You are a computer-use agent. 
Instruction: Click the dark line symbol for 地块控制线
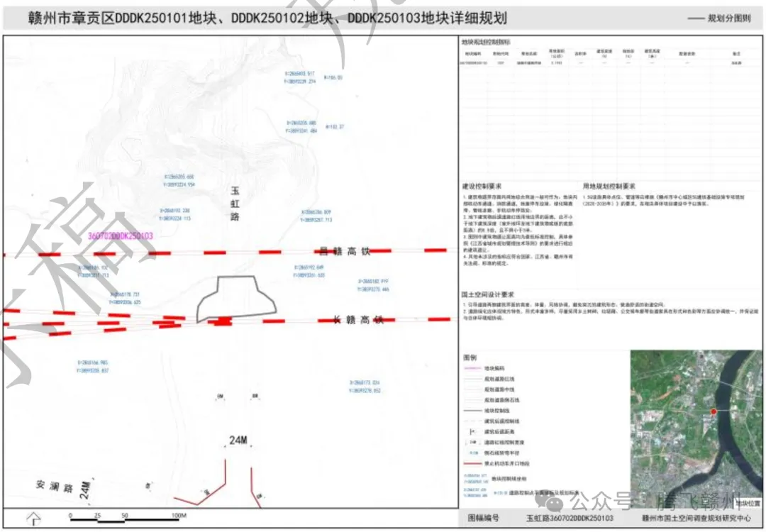coord(472,411)
